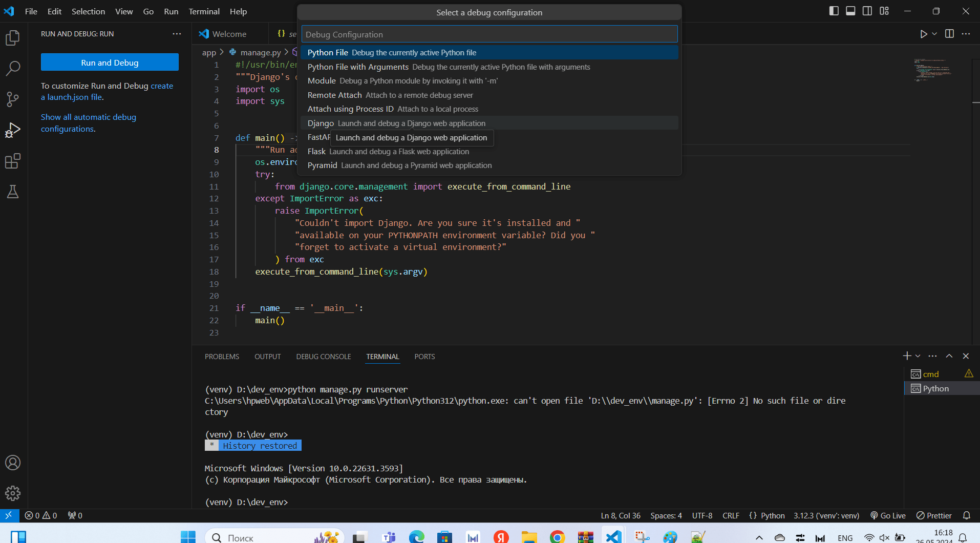Select Python File debug configuration
The width and height of the screenshot is (980, 543).
coord(489,52)
